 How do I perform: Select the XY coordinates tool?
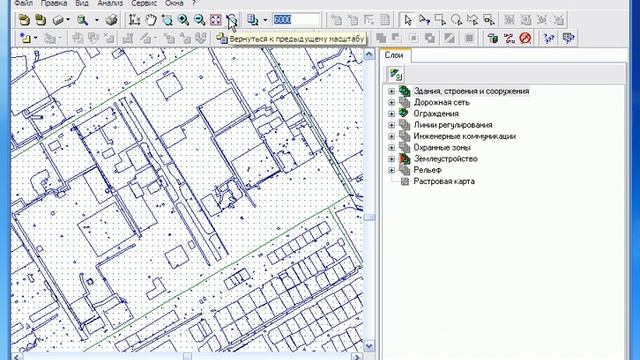[x=134, y=20]
